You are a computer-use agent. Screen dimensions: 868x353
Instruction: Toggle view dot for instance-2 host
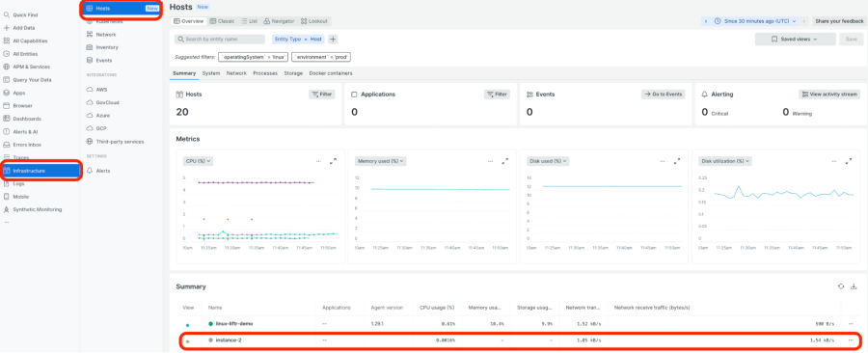tap(188, 341)
